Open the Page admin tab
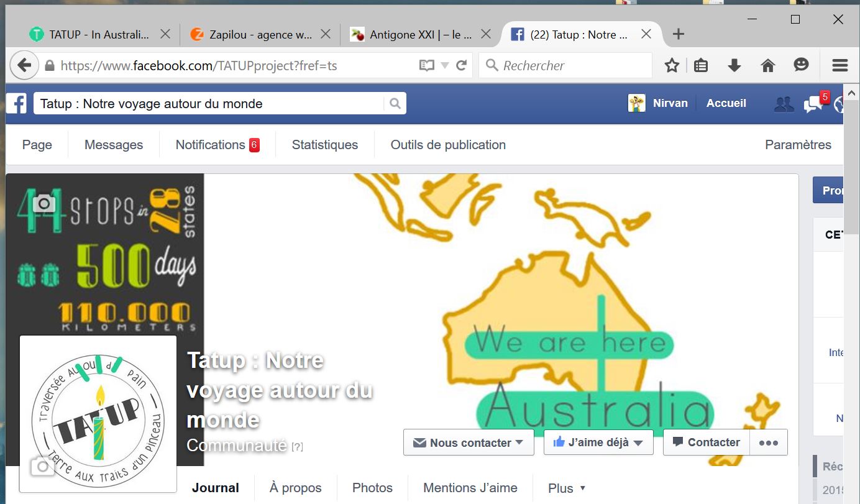Image resolution: width=860 pixels, height=504 pixels. (x=37, y=145)
